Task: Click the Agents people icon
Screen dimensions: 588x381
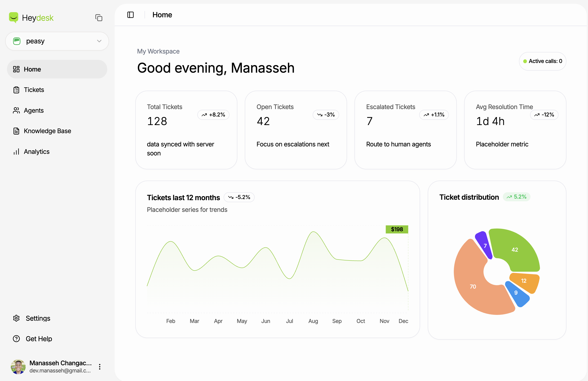Action: coord(16,110)
